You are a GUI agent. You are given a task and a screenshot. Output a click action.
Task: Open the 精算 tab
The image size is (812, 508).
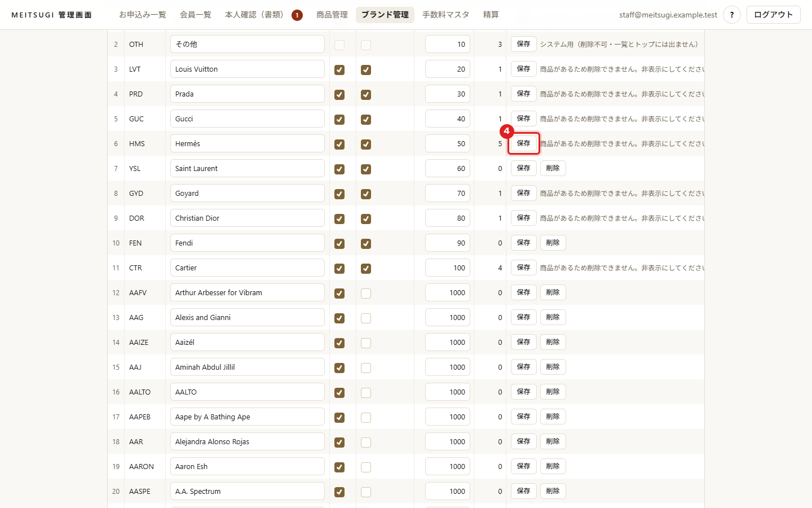tap(491, 15)
